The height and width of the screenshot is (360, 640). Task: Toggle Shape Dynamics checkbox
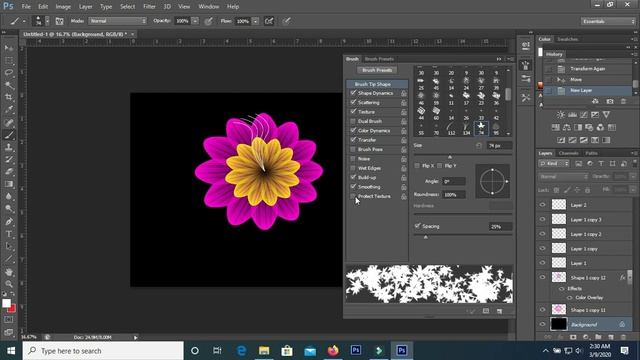(353, 93)
